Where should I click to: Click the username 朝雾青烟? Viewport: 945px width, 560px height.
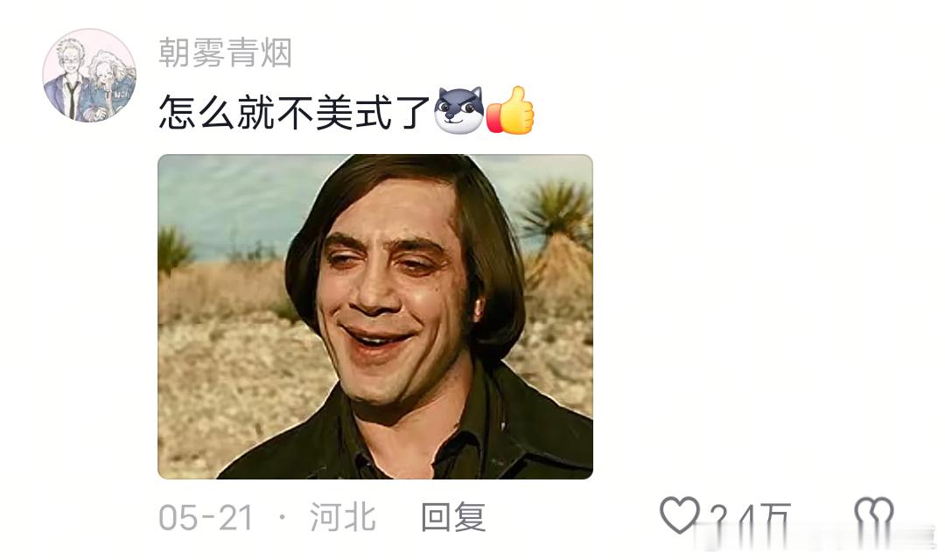pos(226,52)
